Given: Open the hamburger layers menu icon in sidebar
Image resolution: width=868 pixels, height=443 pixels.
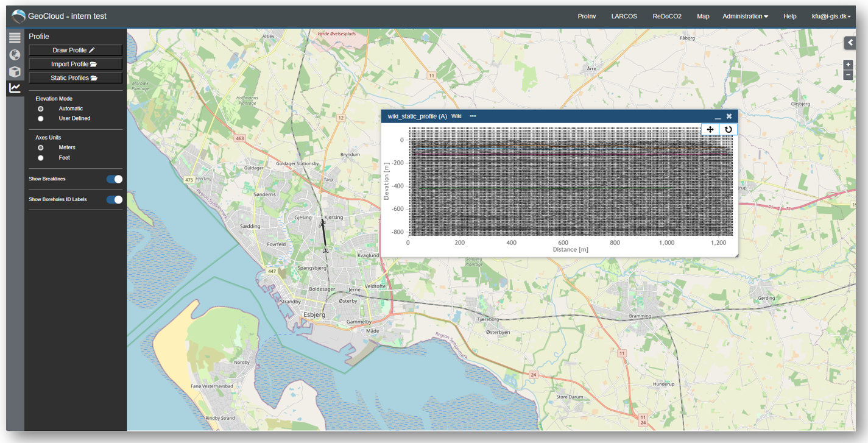Looking at the screenshot, I should click(x=15, y=38).
